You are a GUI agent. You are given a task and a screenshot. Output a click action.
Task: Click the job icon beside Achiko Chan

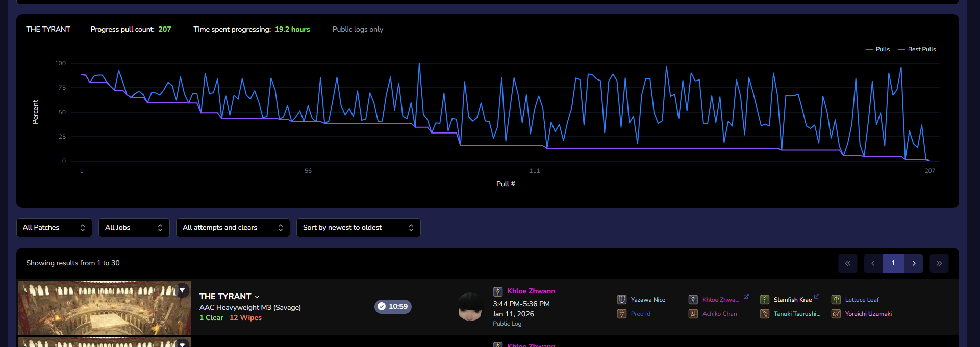[x=693, y=314]
